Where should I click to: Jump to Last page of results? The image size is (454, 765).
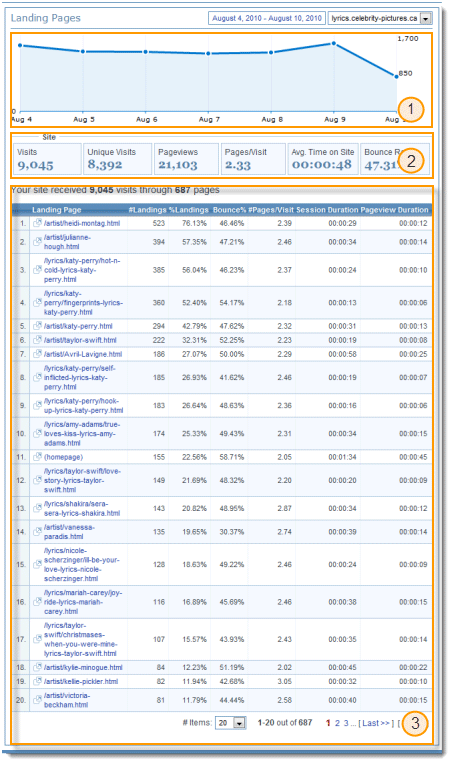376,723
